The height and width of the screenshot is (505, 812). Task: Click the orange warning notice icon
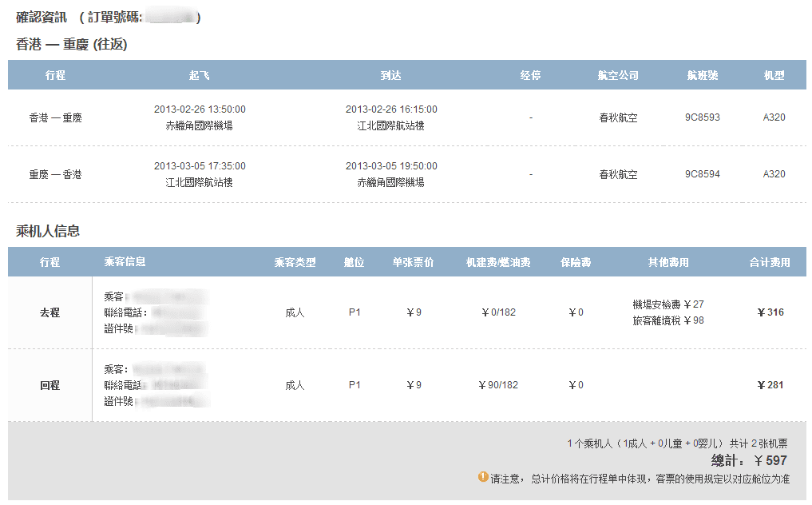[x=483, y=477]
